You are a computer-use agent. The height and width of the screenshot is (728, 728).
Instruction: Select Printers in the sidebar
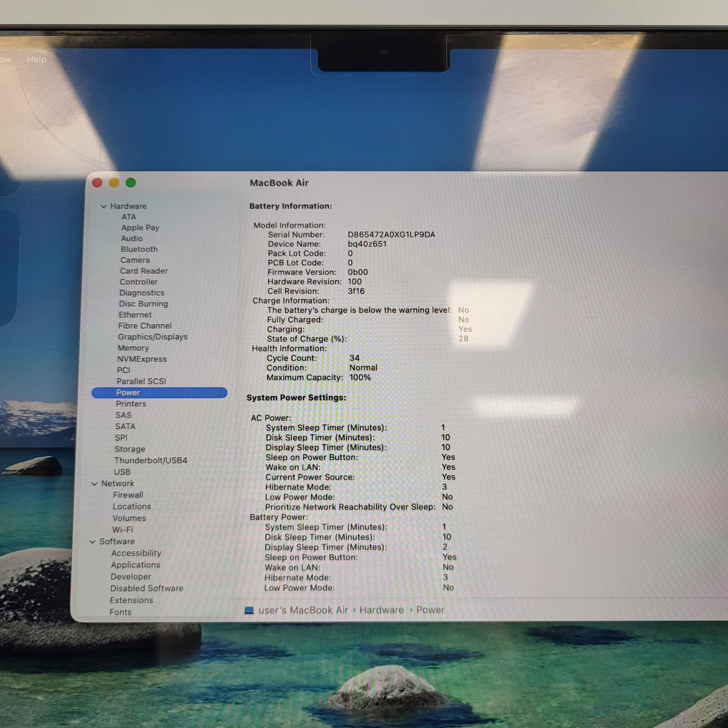coord(131,404)
